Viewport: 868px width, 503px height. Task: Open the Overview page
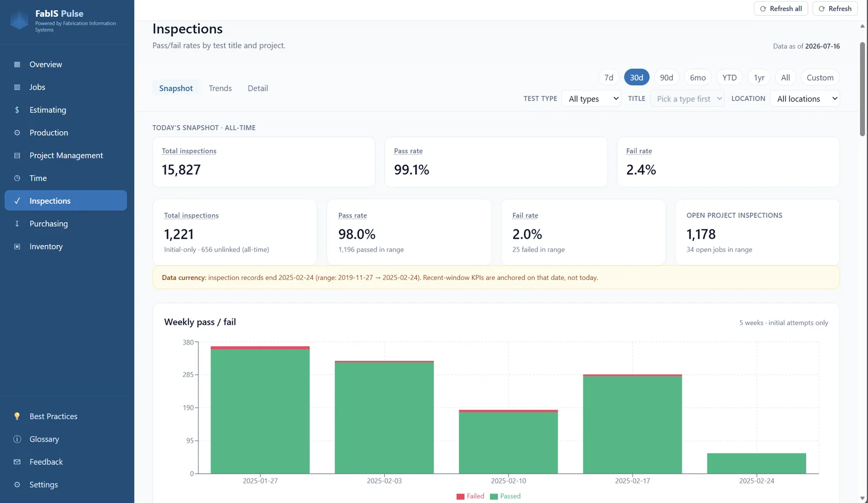pos(66,65)
